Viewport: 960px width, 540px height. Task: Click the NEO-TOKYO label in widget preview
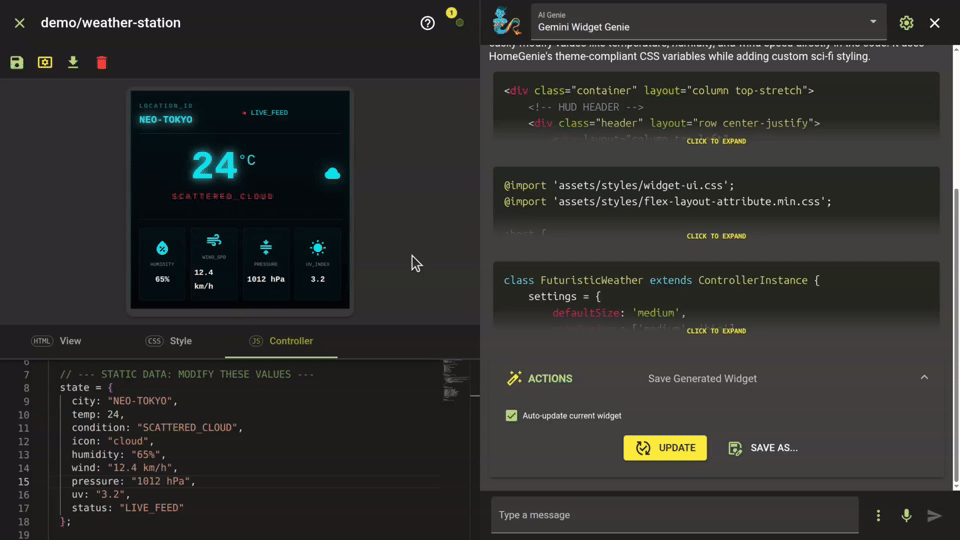pos(165,120)
